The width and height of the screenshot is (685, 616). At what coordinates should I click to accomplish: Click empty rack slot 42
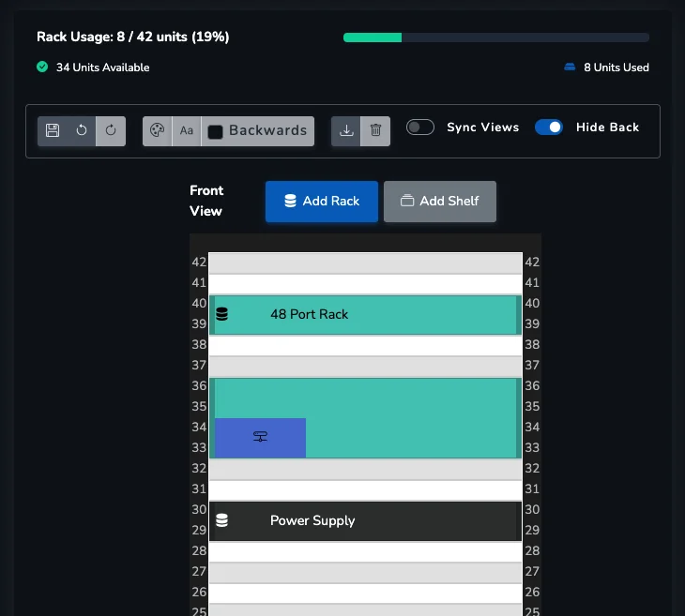[x=365, y=263]
